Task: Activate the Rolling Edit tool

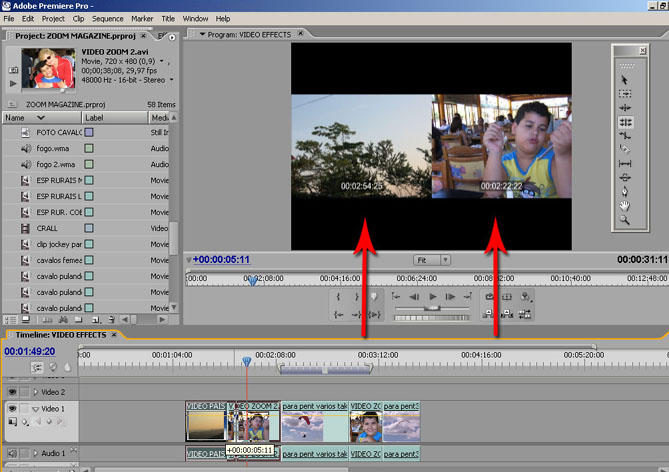Action: coord(625,121)
